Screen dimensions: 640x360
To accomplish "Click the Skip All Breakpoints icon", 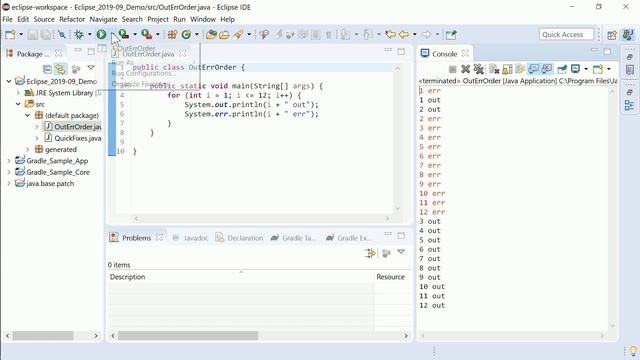I will 62,35.
